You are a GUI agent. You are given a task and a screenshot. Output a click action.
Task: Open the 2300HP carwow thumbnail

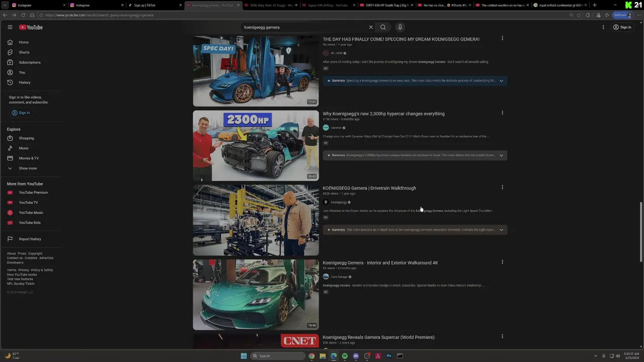click(256, 145)
